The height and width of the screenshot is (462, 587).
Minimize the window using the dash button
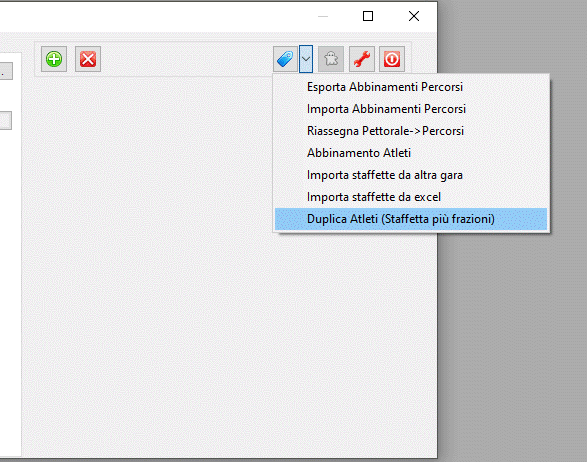(x=323, y=16)
